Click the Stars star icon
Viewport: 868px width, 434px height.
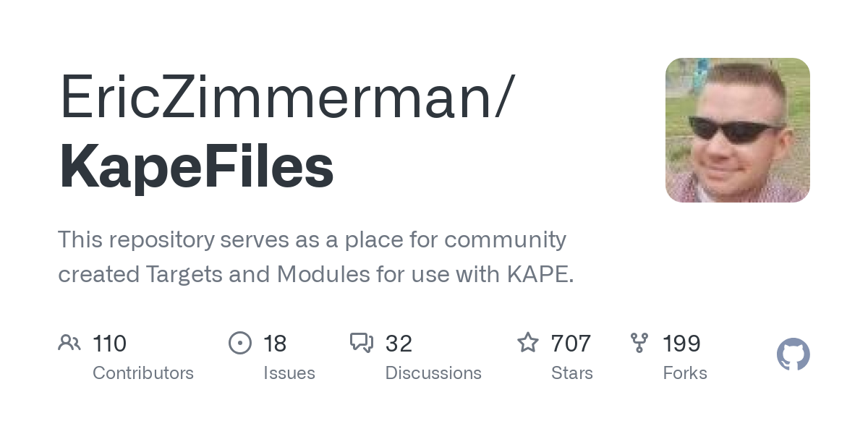(528, 343)
